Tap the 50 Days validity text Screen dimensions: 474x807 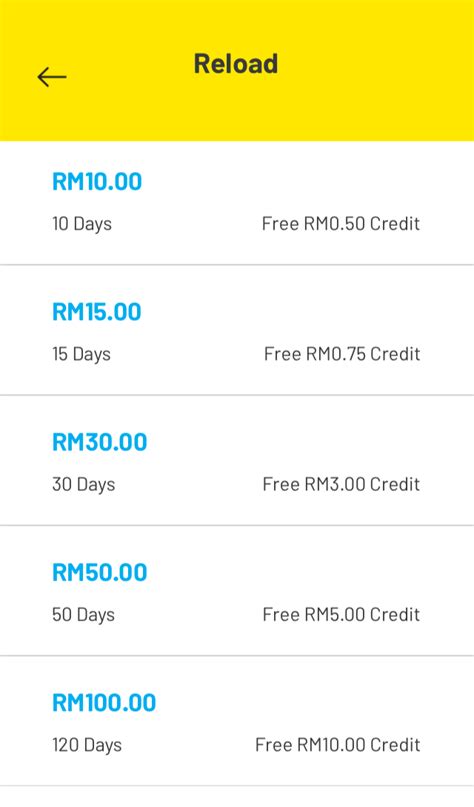click(x=83, y=615)
